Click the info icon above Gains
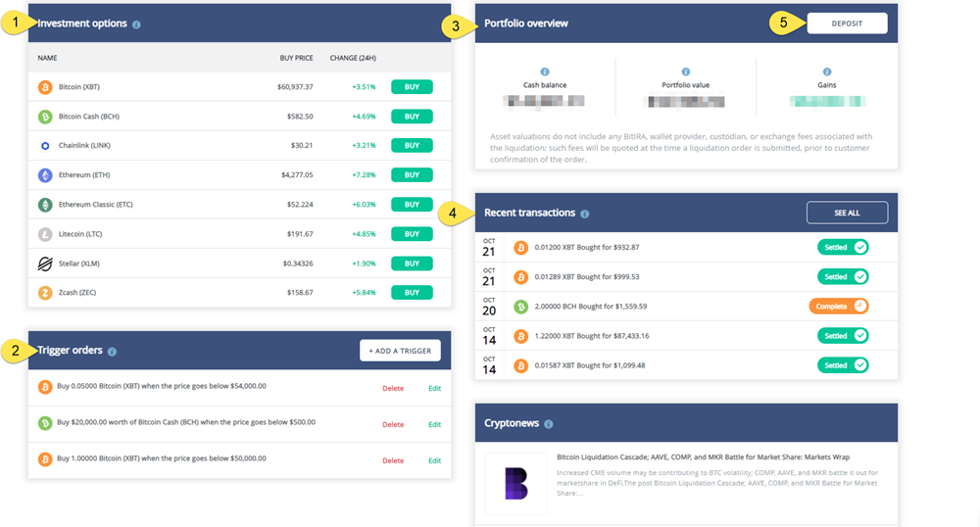Image resolution: width=980 pixels, height=527 pixels. pos(827,72)
